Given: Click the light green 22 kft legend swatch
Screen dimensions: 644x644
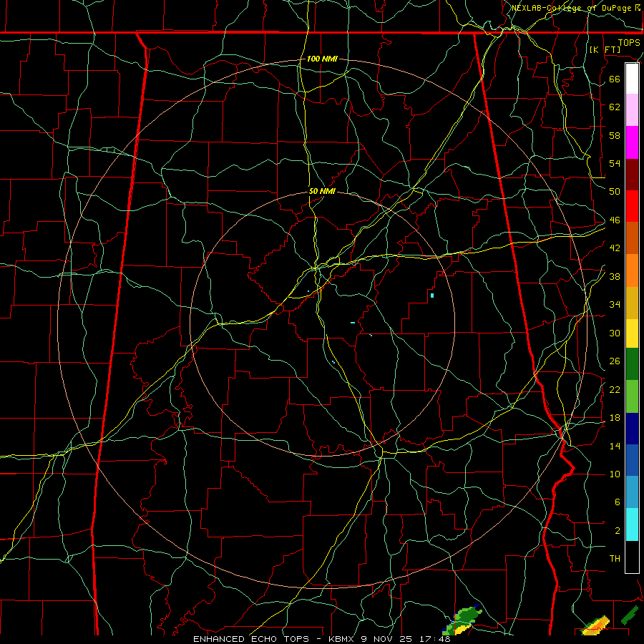Looking at the screenshot, I should 632,396.
